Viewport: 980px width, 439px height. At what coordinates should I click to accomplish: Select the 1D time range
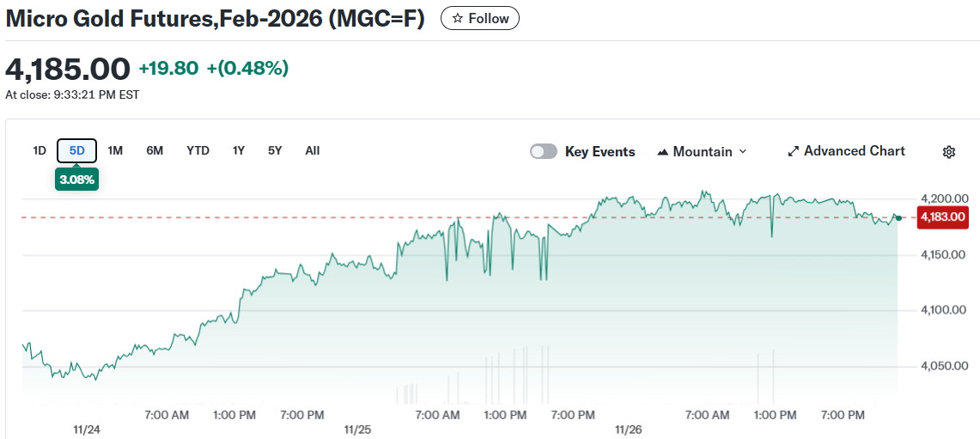click(40, 151)
